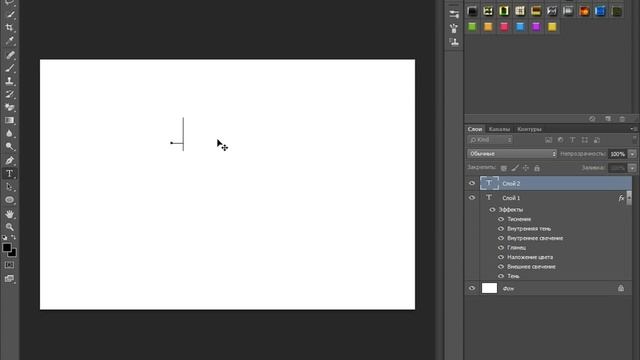Toggle visibility of all Эффекты
The height and width of the screenshot is (360, 640).
(x=492, y=210)
